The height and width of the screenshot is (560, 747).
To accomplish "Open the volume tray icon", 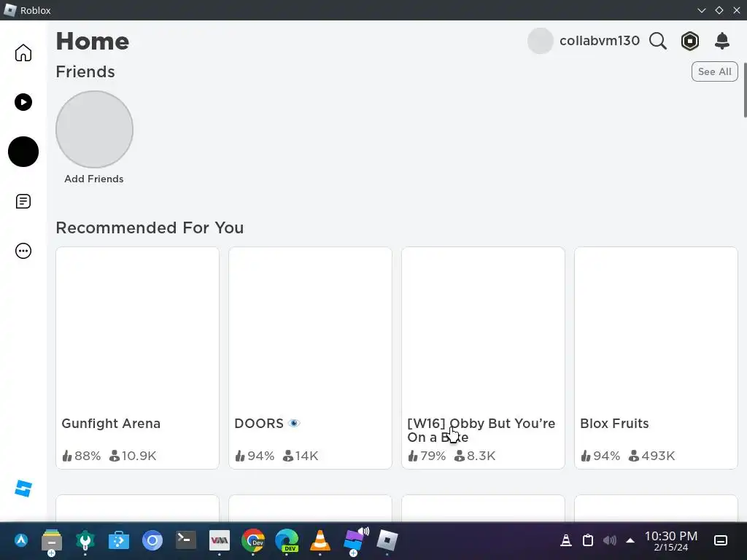I will [609, 540].
